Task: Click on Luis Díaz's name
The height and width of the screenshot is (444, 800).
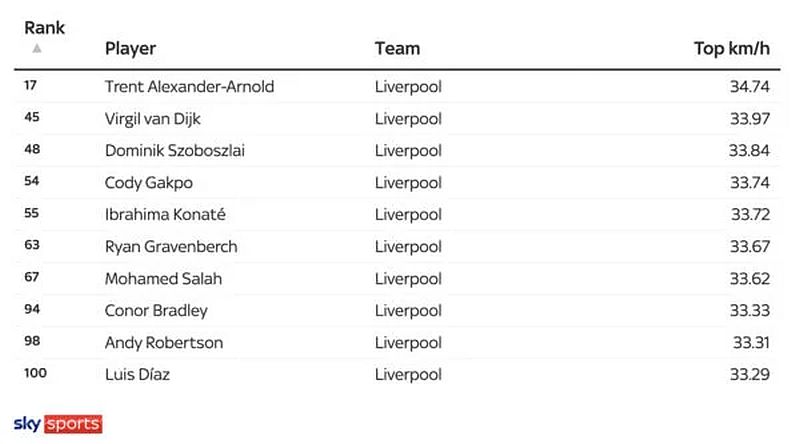Action: tap(137, 375)
